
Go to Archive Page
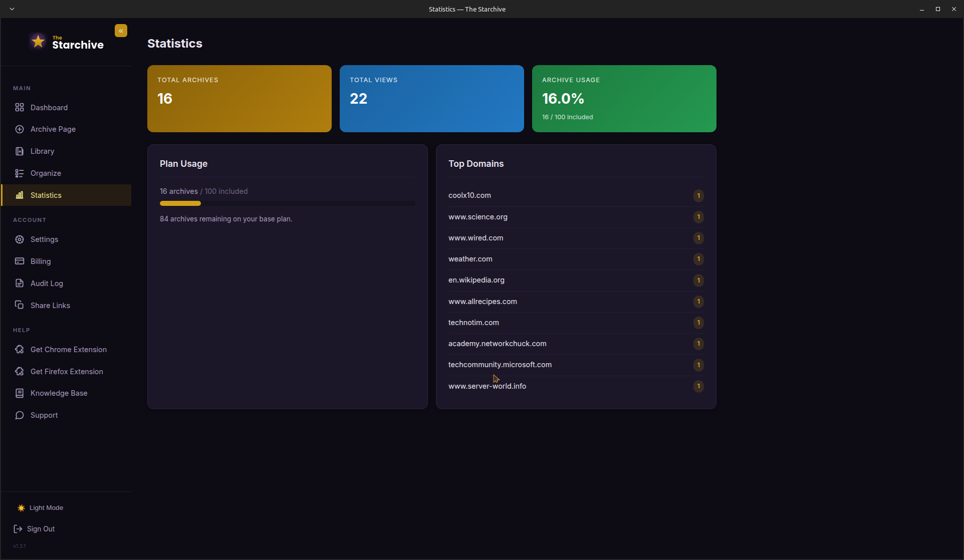click(x=67, y=129)
